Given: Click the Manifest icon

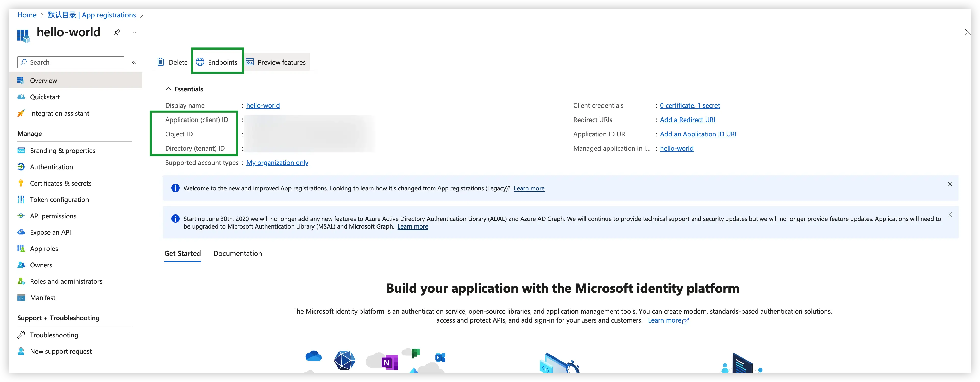Looking at the screenshot, I should (21, 297).
